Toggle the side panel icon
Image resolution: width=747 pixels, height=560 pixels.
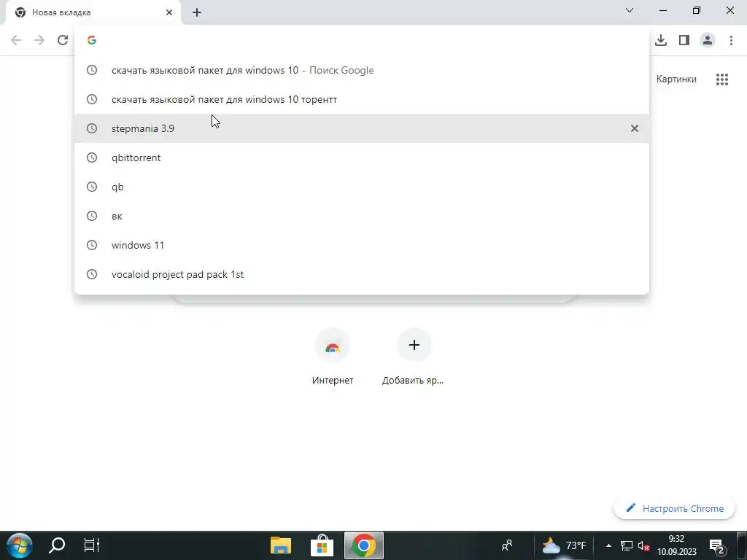pyautogui.click(x=684, y=40)
